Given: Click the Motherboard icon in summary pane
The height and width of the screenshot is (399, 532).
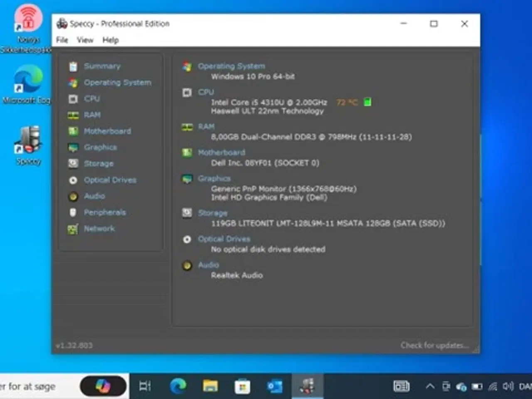Looking at the screenshot, I should [x=187, y=153].
